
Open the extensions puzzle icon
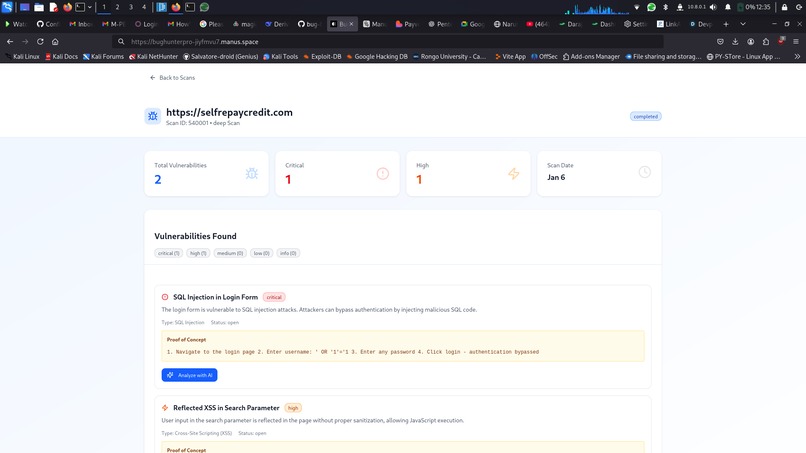(x=766, y=42)
